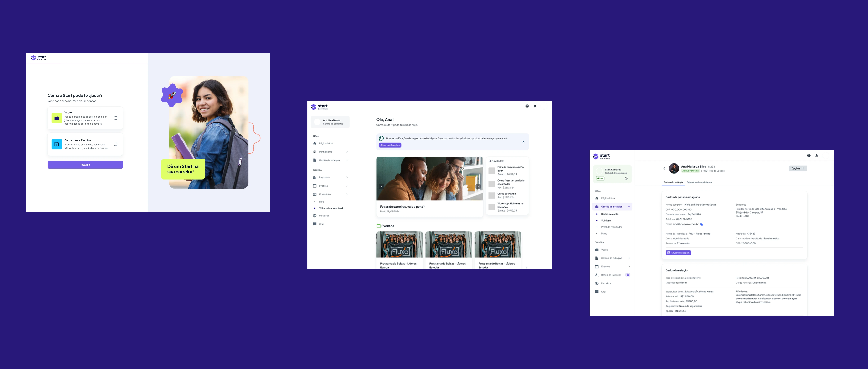Open Empresas buildings icon in sidebar
The image size is (868, 369).
[314, 177]
